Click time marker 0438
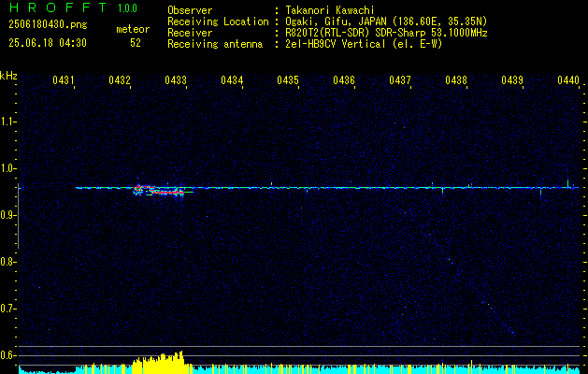588x374 pixels. pos(456,80)
